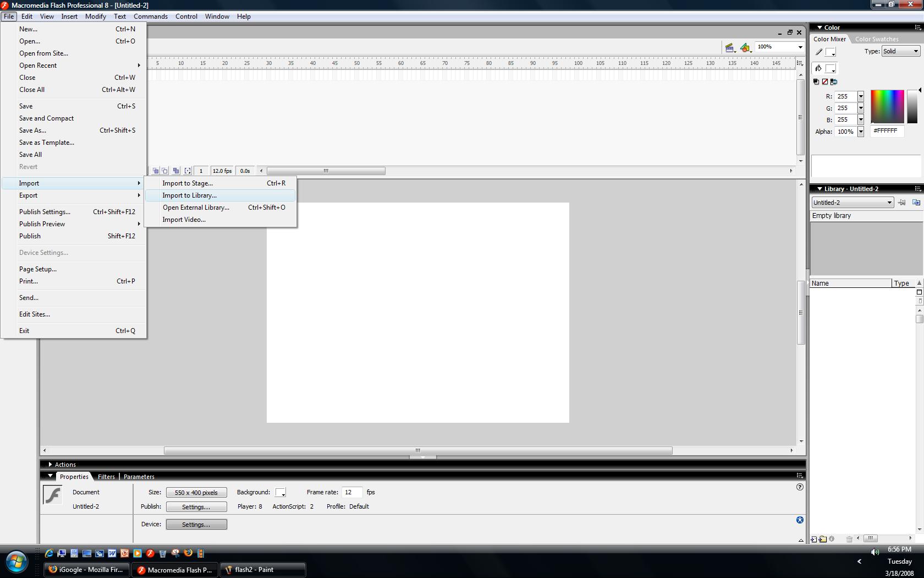The width and height of the screenshot is (924, 578).
Task: Select fill color paint bucket icon
Action: click(818, 68)
